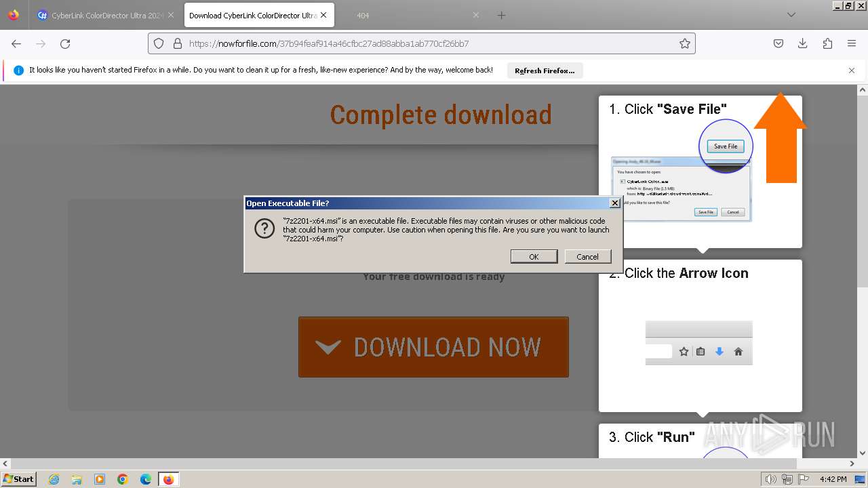Click the DOWNLOAD NOW button
The image size is (868, 488).
pyautogui.click(x=433, y=347)
